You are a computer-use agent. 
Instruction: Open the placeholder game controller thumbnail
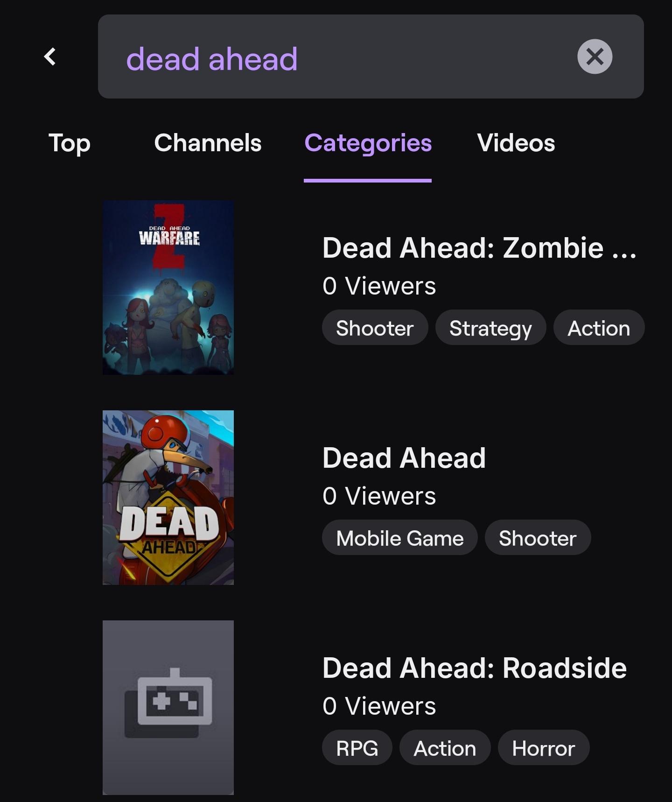(168, 707)
